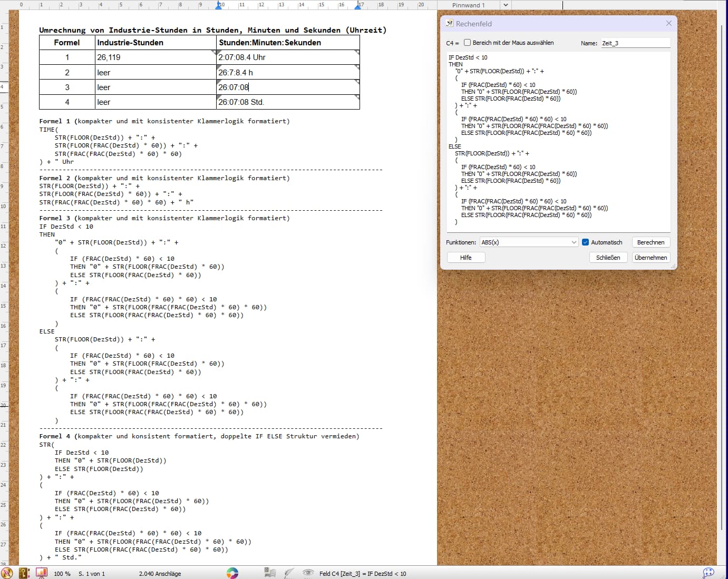Click the Berechnen button
This screenshot has height=579, width=728.
click(651, 242)
